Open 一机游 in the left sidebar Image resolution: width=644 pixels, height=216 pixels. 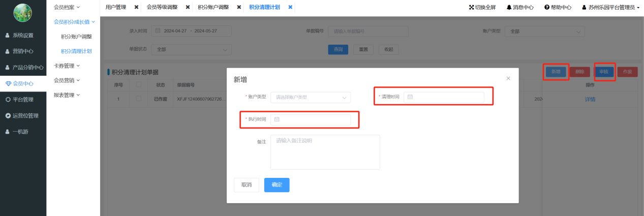(x=23, y=131)
